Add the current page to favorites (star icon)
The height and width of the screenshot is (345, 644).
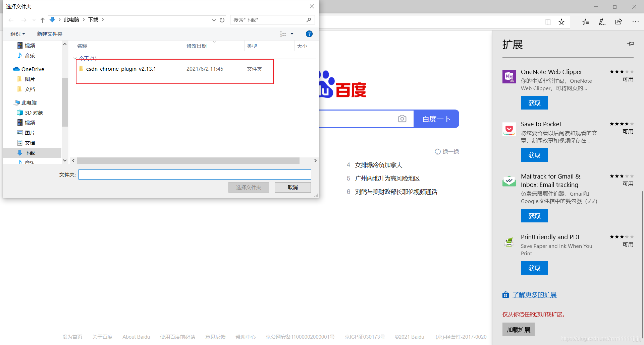point(561,22)
